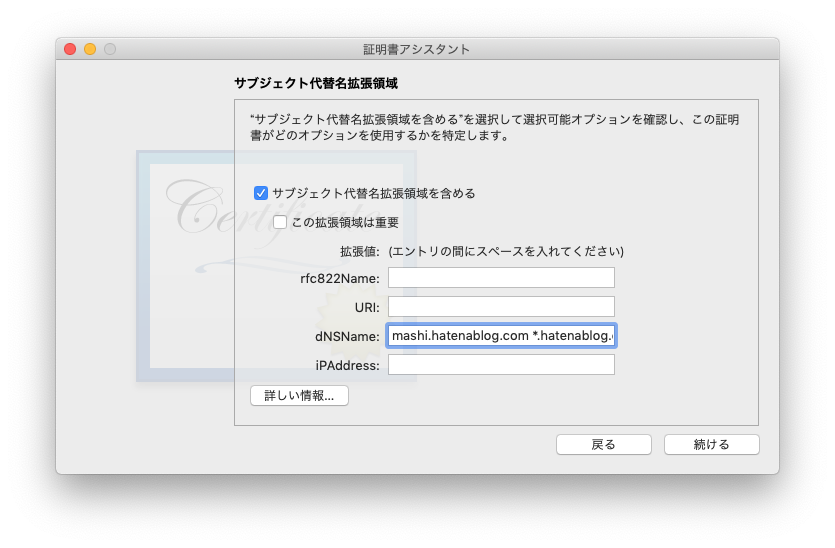Screen dimensions: 835x548
Task: Focus the rfc822Name input field
Action: (501, 277)
